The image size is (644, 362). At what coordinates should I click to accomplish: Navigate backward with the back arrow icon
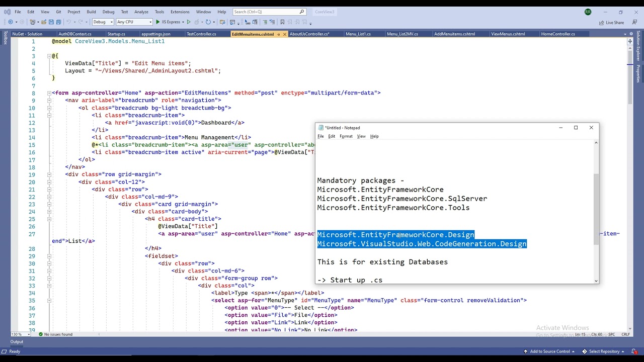coord(11,22)
